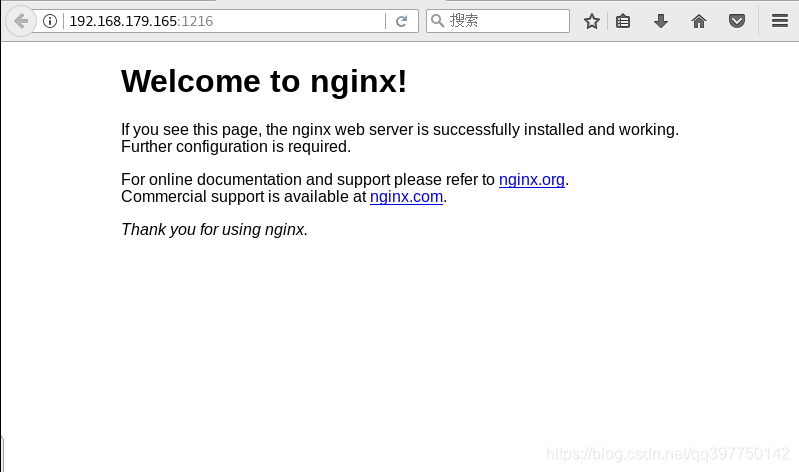Focus the address bar showing 192.168.179.165:1216
The image size is (799, 472).
[224, 21]
